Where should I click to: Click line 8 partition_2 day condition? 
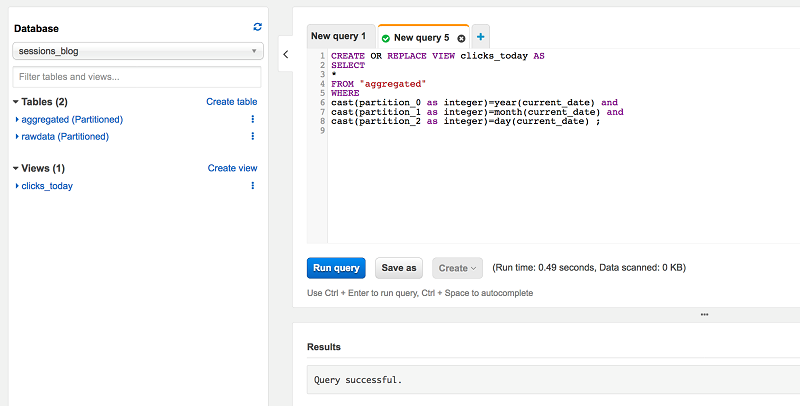pos(465,121)
